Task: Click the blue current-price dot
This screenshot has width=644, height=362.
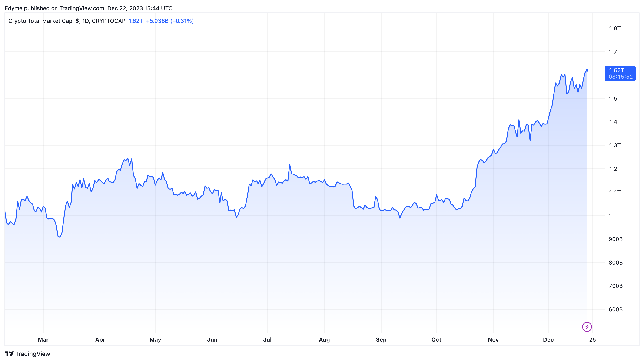Action: (x=587, y=70)
